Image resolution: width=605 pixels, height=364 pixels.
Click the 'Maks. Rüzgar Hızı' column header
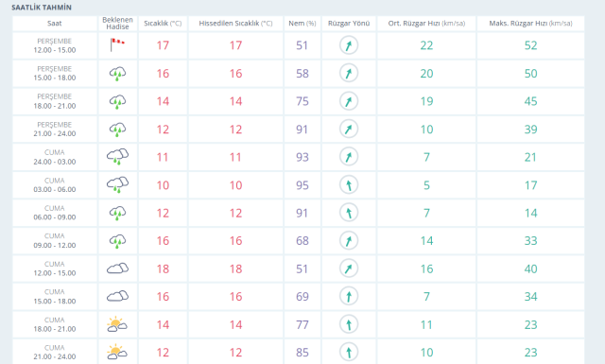[x=531, y=23]
